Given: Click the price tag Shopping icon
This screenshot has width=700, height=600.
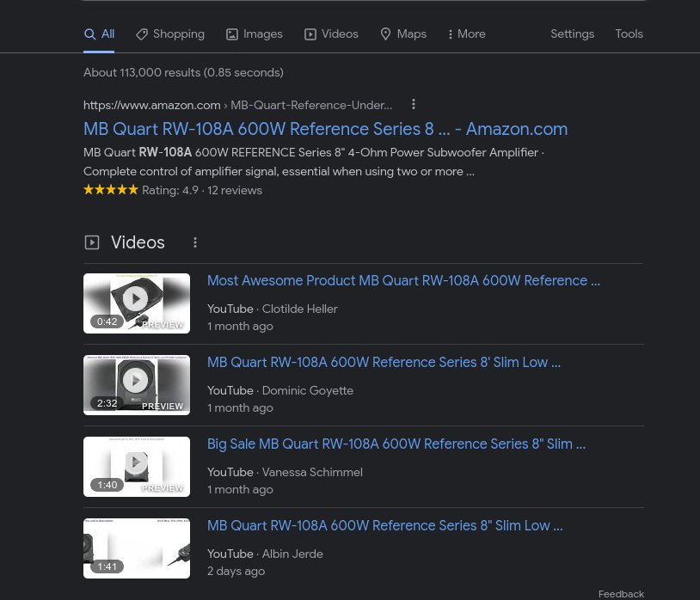Looking at the screenshot, I should (x=142, y=34).
